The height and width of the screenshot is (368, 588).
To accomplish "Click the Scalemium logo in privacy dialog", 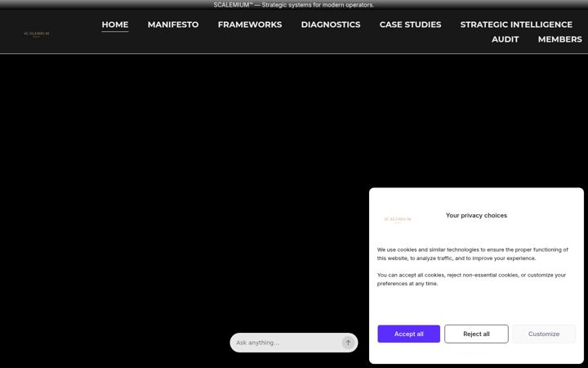I will click(398, 219).
